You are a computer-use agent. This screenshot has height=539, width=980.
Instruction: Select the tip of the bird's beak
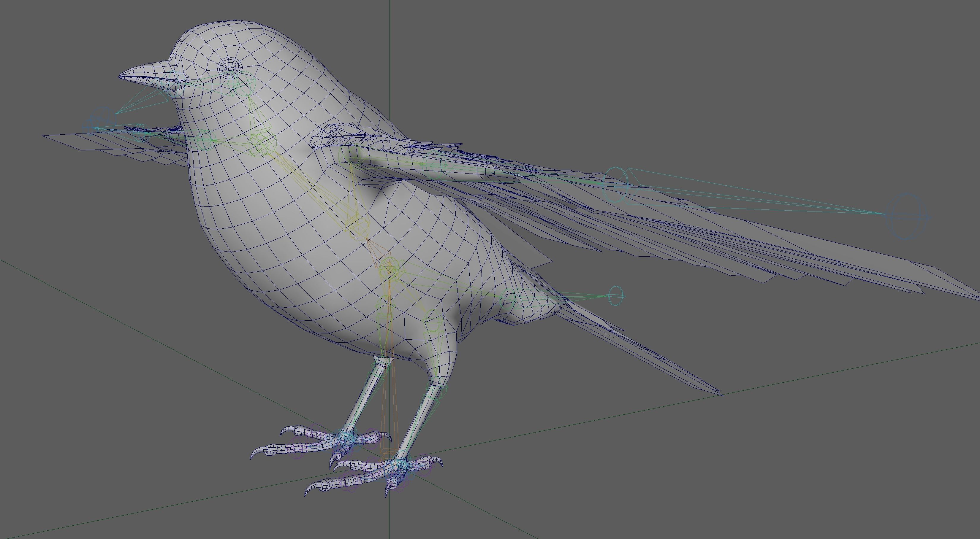click(x=120, y=77)
